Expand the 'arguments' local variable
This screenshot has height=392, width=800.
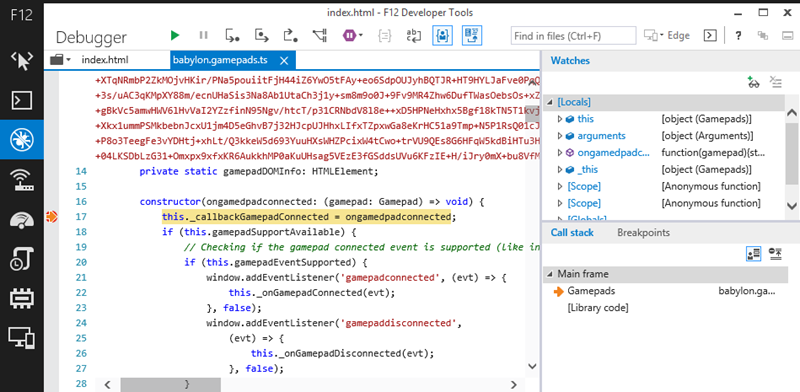click(560, 136)
